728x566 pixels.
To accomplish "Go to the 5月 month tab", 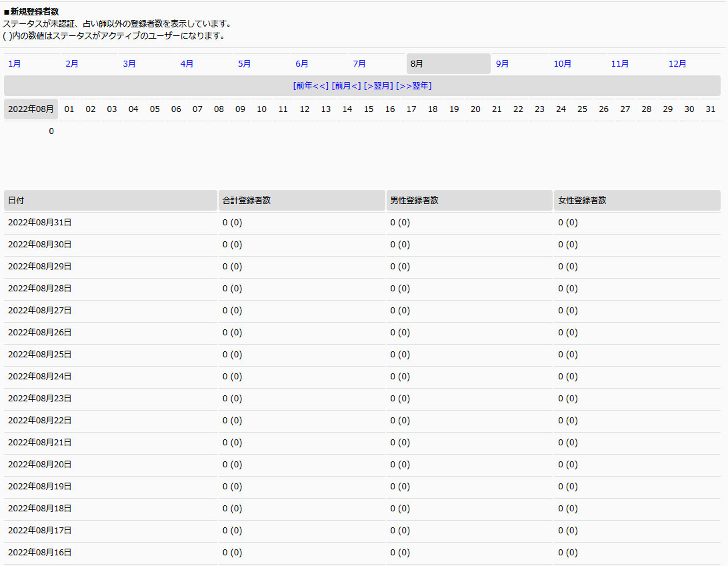I will point(245,64).
